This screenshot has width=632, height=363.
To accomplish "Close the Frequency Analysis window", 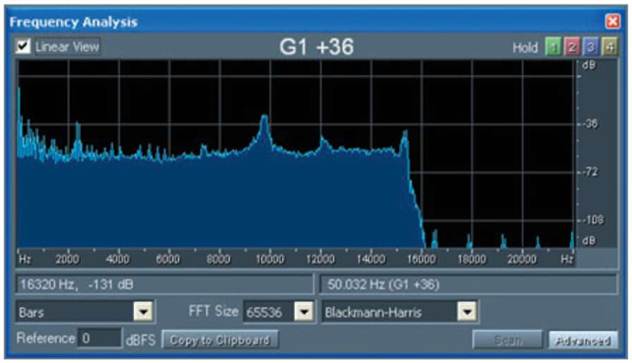I will coord(613,21).
